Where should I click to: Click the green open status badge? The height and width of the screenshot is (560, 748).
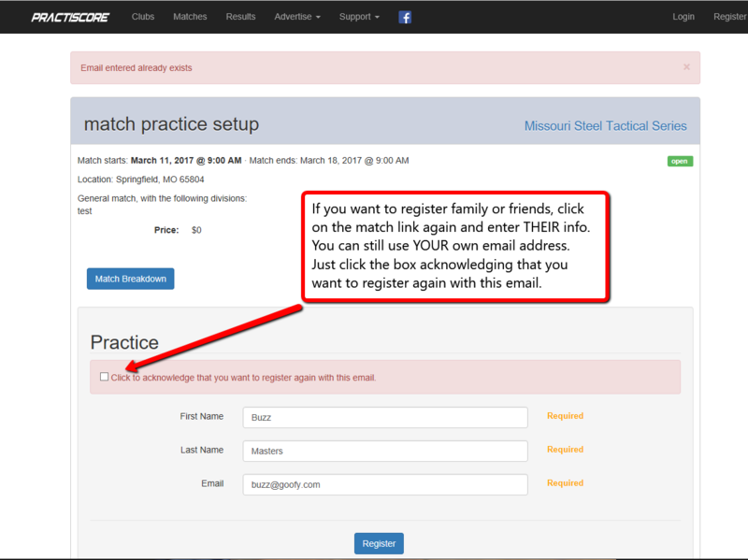(680, 161)
